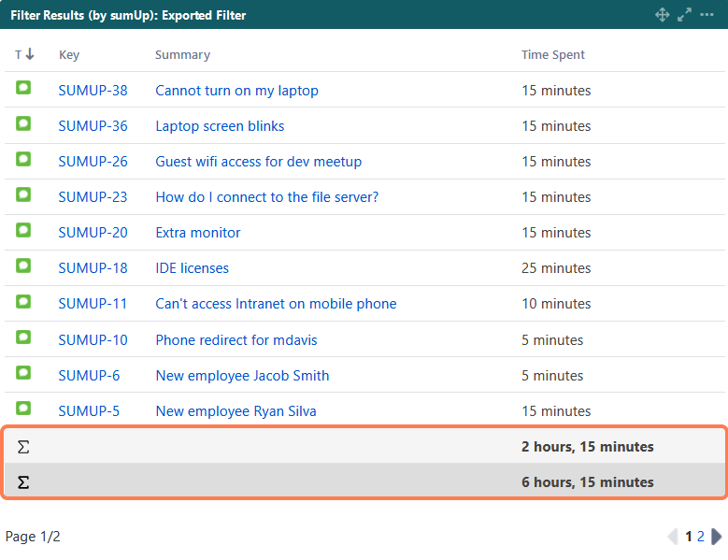The height and width of the screenshot is (560, 728).
Task: Open 'New employee Jacob Smith' issue
Action: 242,376
